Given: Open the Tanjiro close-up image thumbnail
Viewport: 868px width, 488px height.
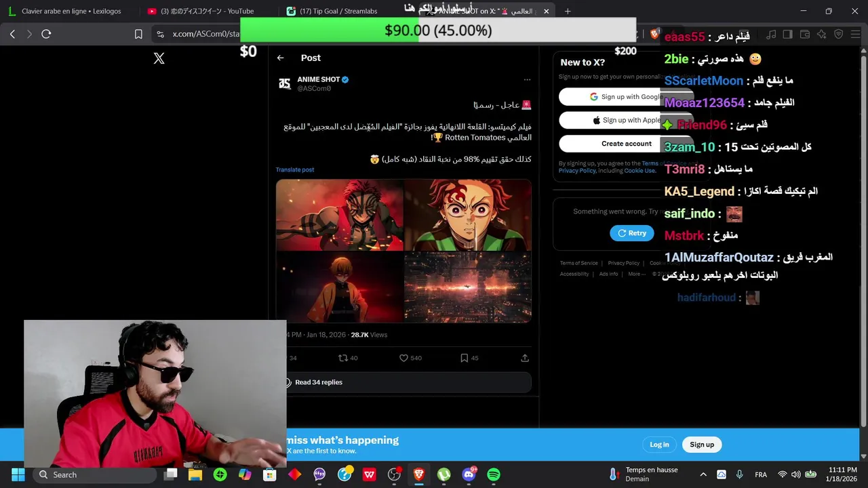Looking at the screenshot, I should (468, 215).
